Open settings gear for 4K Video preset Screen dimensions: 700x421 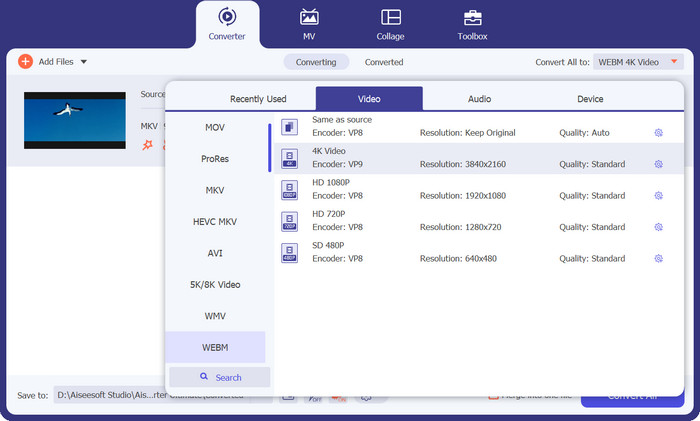658,164
